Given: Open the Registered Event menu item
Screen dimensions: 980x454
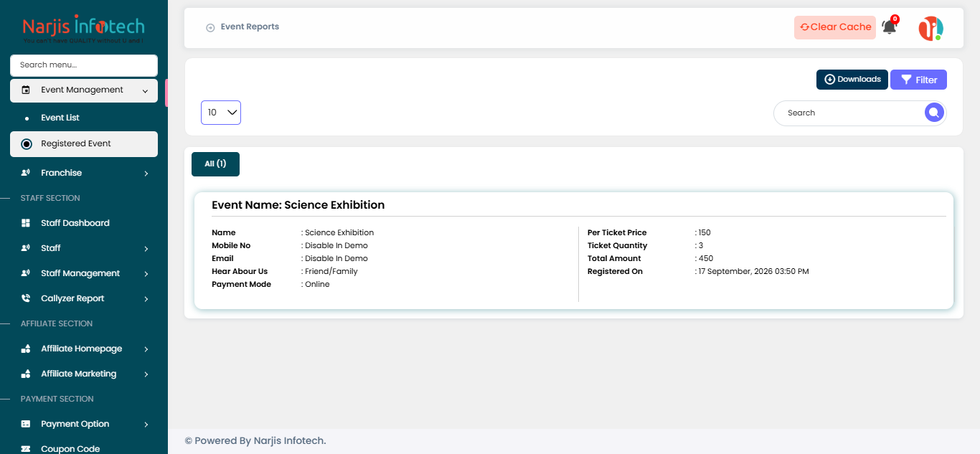Looking at the screenshot, I should point(84,144).
